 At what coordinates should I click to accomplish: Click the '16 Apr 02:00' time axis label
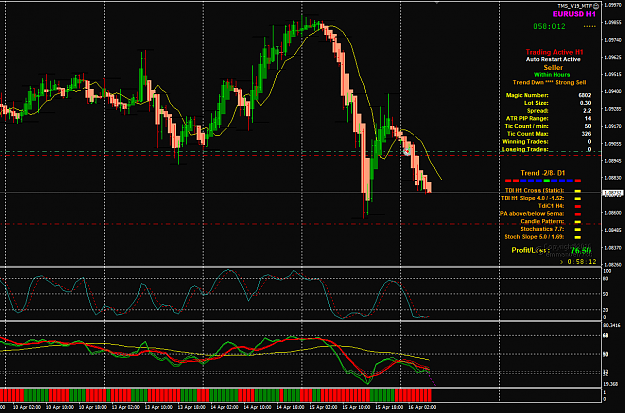point(422,407)
